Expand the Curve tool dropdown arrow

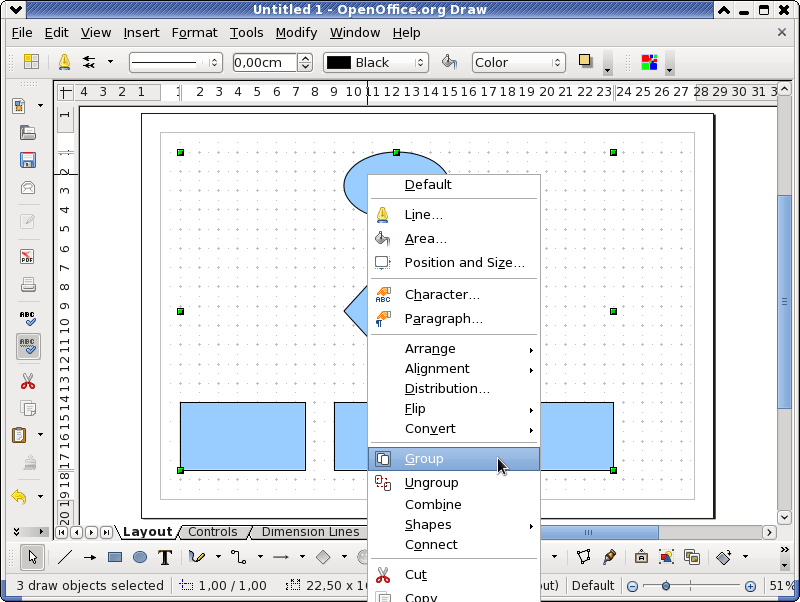[218, 557]
